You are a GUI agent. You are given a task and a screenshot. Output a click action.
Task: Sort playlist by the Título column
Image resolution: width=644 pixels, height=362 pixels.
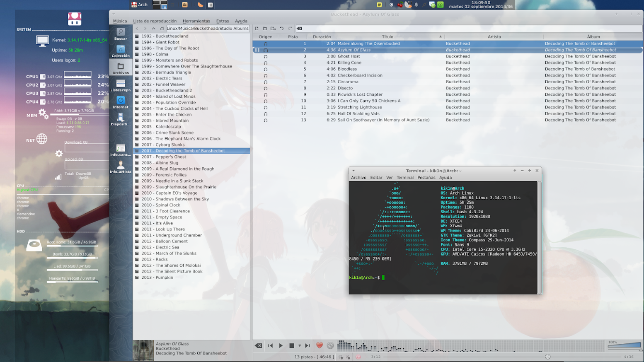(x=387, y=36)
